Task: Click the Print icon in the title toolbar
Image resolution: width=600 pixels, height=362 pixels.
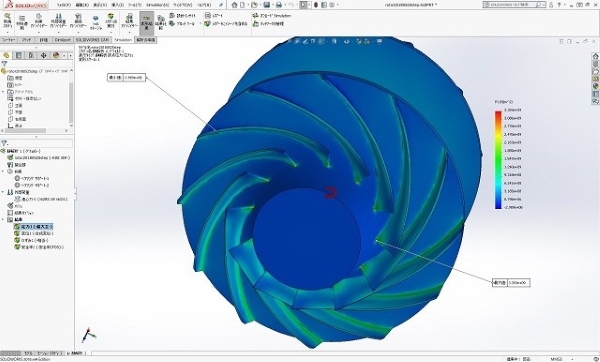Action: click(x=279, y=5)
